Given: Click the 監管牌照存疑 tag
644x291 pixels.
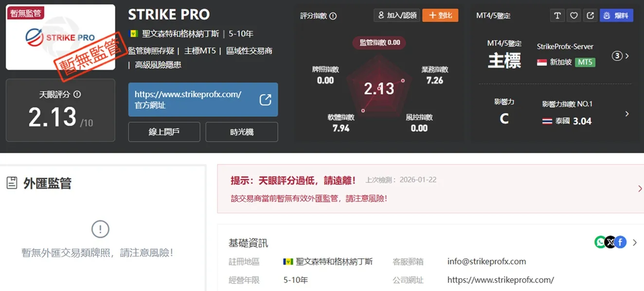Looking at the screenshot, I should click(x=151, y=51).
